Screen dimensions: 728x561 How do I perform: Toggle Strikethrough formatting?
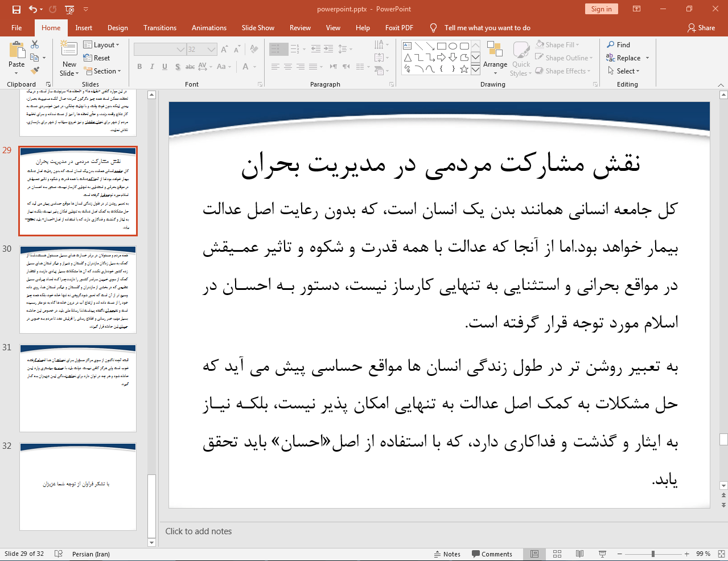190,67
